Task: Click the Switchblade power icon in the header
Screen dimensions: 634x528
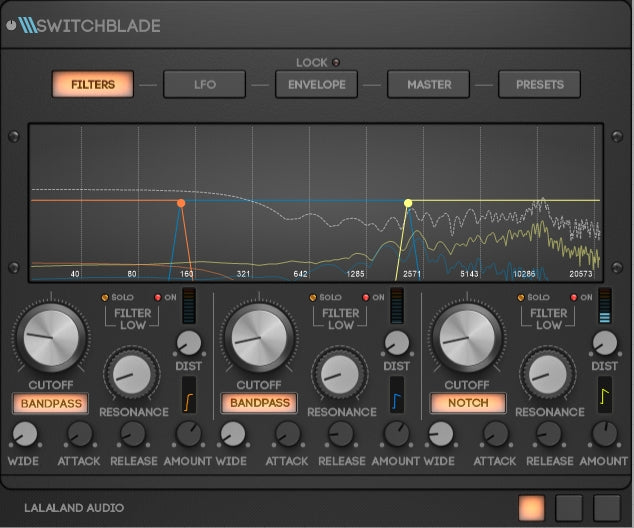Action: coord(11,26)
